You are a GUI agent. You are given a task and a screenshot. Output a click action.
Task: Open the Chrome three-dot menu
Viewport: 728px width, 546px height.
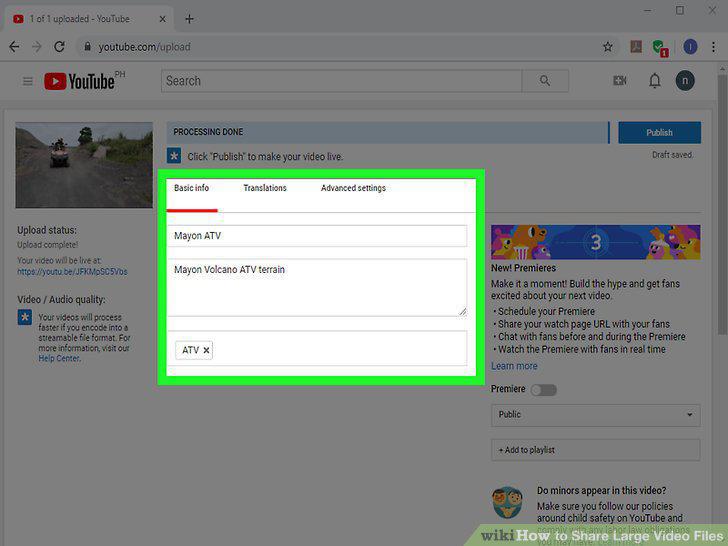714,47
